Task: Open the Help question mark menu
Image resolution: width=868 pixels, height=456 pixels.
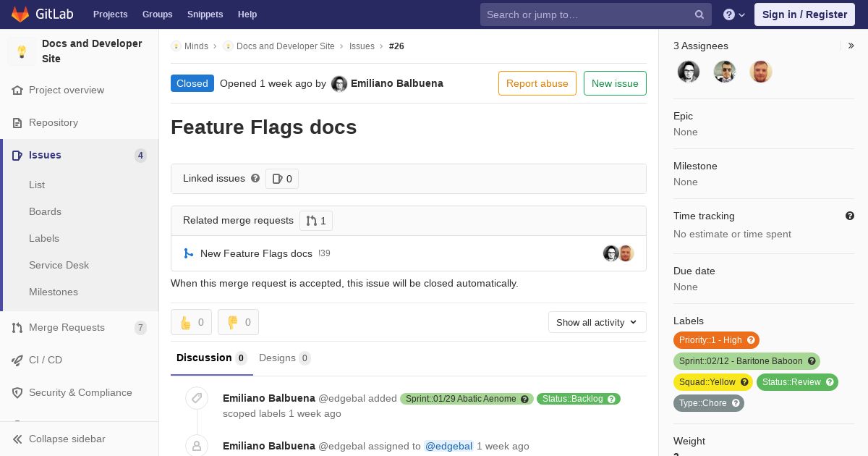Action: pyautogui.click(x=734, y=14)
